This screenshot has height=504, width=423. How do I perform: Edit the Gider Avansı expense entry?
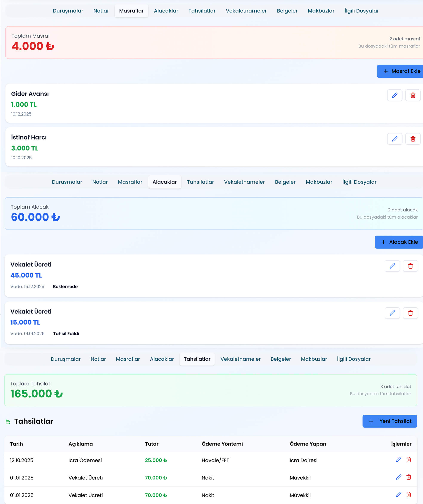(394, 95)
